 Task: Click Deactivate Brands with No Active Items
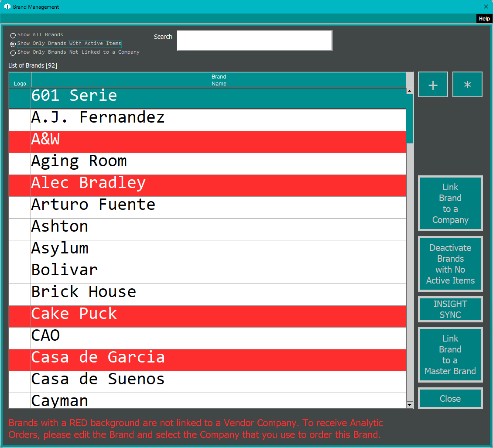pyautogui.click(x=450, y=264)
